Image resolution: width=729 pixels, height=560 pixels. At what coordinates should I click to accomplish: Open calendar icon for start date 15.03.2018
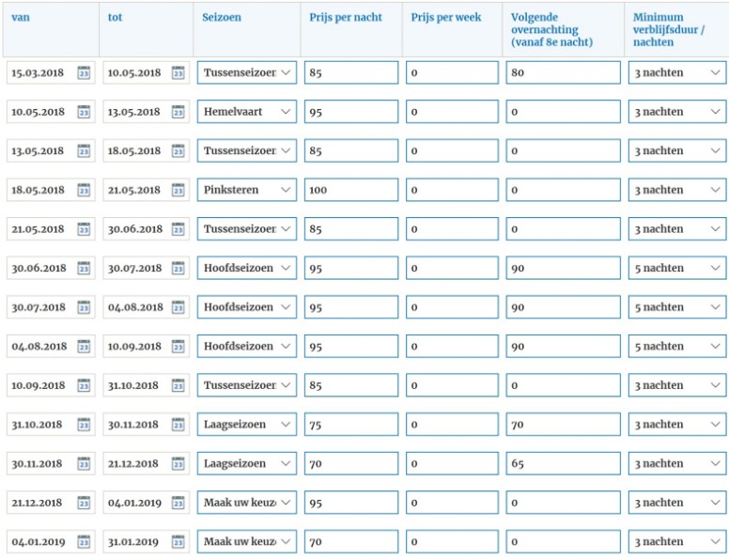point(83,72)
